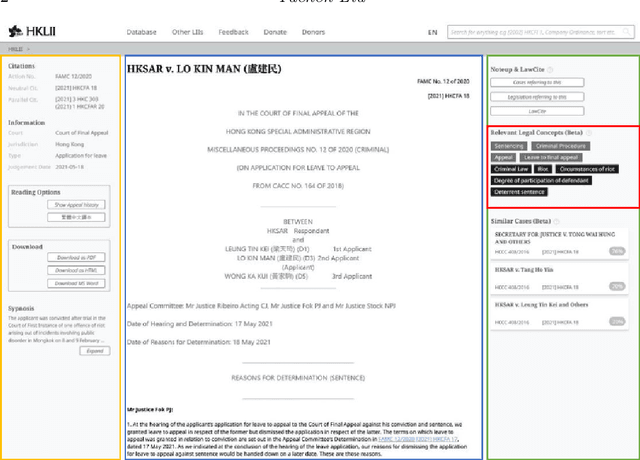The width and height of the screenshot is (640, 460).
Task: Select the Criminal Law concept tag
Action: point(511,169)
